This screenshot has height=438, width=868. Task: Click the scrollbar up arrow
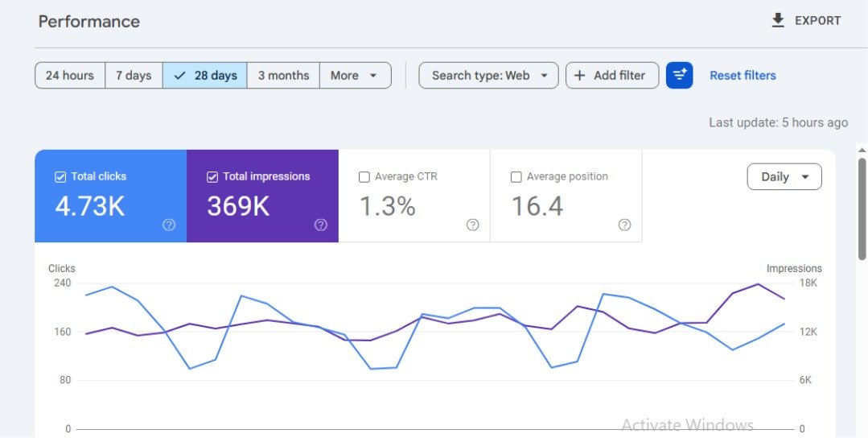[862, 151]
